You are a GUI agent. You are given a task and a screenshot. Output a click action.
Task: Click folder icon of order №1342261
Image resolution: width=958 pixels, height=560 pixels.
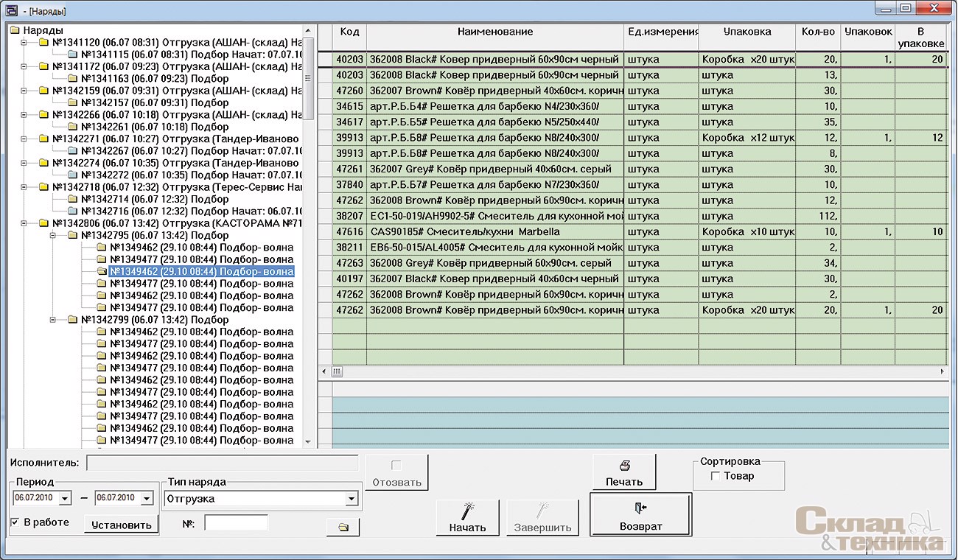point(72,127)
